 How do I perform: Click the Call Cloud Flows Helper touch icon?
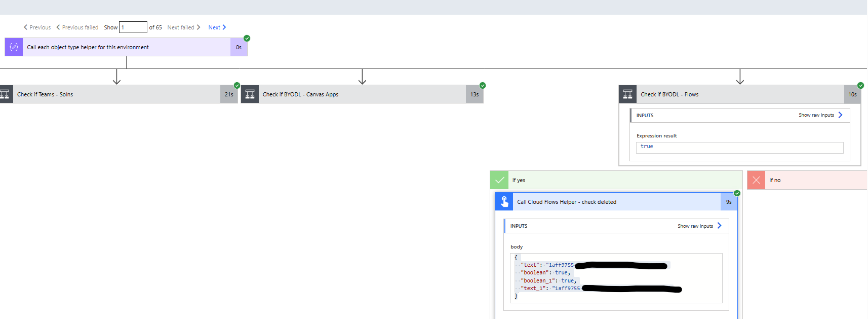point(504,202)
